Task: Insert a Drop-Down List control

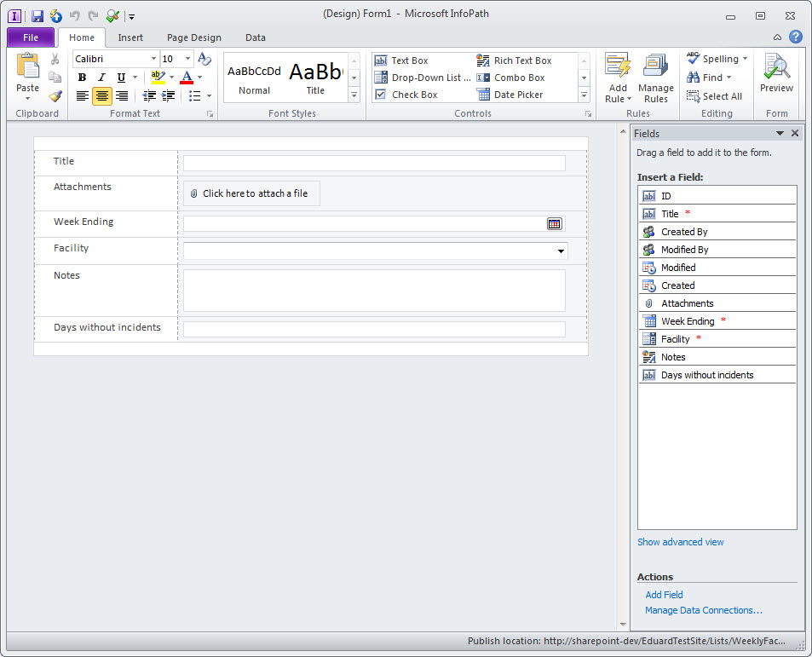Action: coord(423,78)
